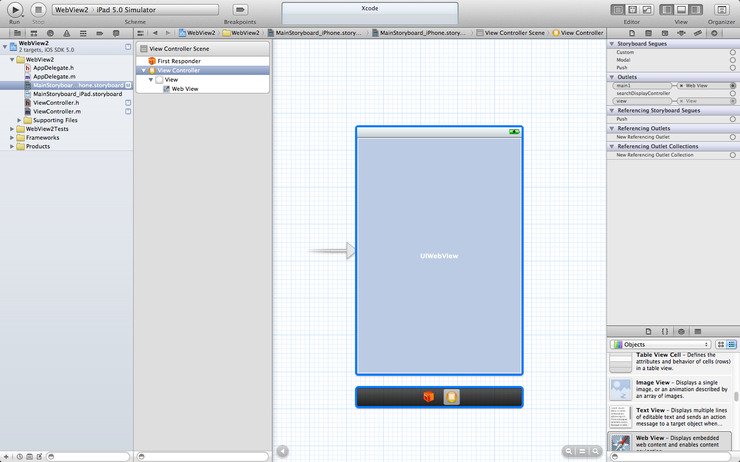Show the File Template library
Viewport: 740px width, 462px height.
click(x=648, y=331)
